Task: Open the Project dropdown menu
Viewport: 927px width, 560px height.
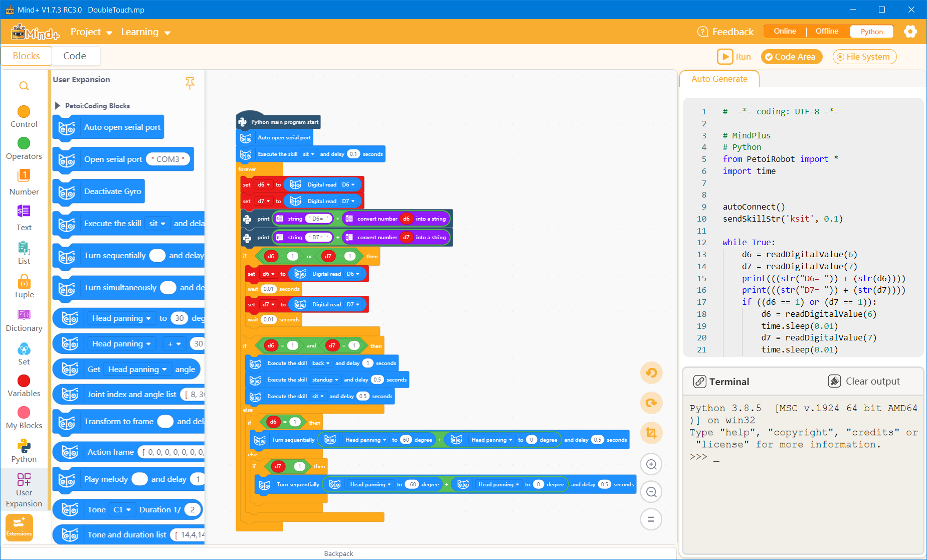Action: point(91,32)
